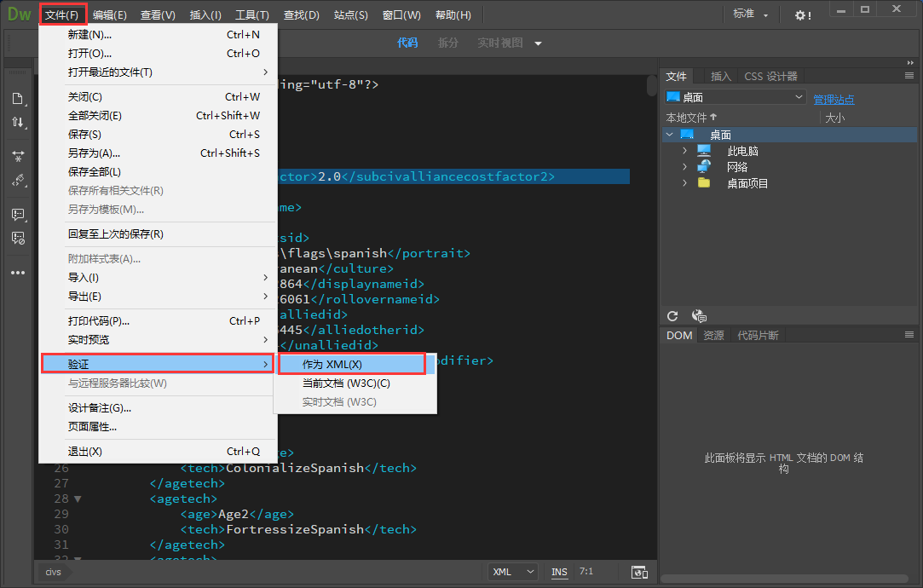Open the Open Documents icon in left toolbar
923x588 pixels.
18,98
